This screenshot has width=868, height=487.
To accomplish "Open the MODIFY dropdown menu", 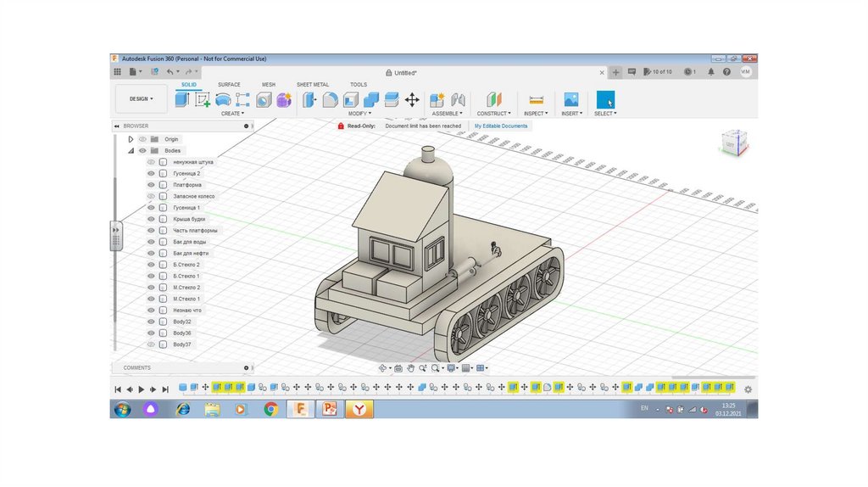I will coord(359,114).
